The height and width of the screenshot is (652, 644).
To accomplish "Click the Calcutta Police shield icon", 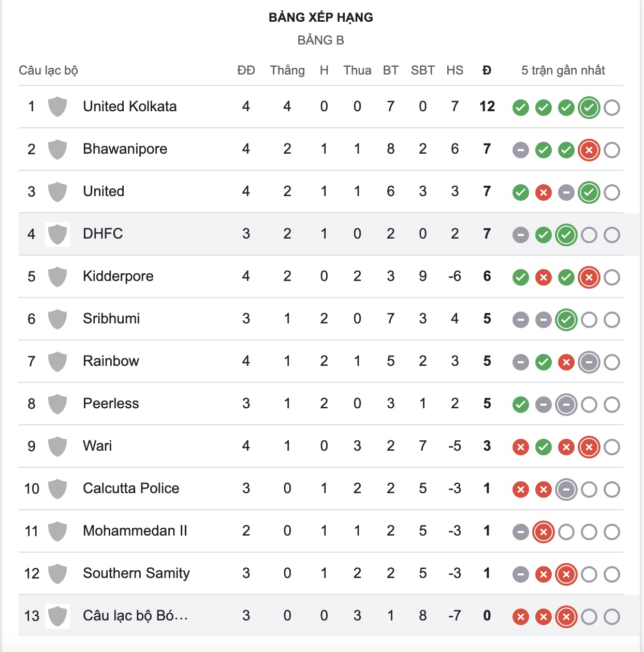I will 57,488.
